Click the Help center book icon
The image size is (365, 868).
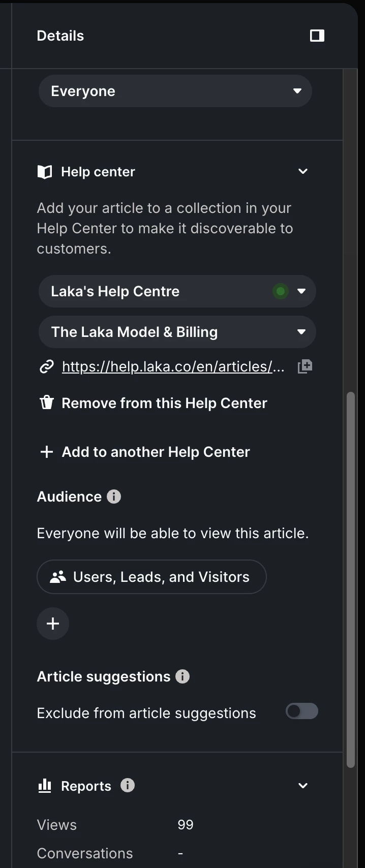pyautogui.click(x=45, y=172)
